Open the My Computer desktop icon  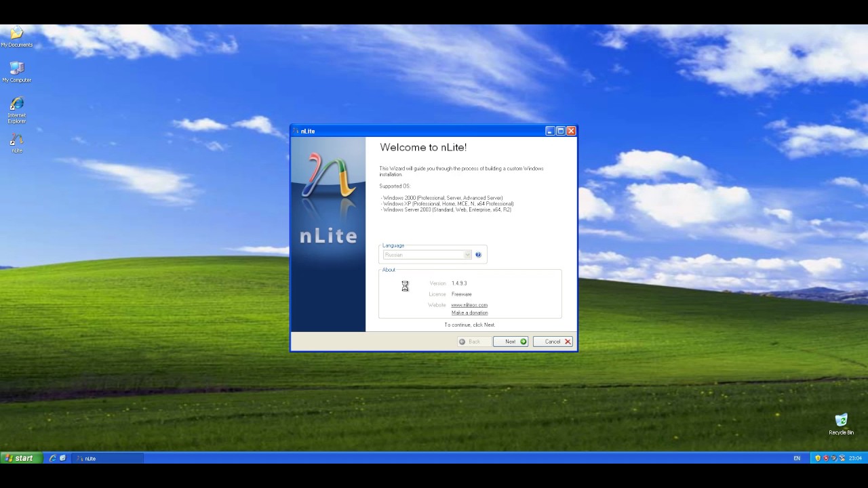point(16,72)
